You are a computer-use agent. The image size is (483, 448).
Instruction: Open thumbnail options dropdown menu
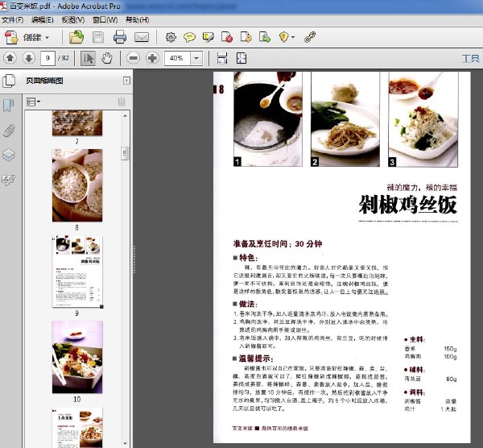(33, 102)
